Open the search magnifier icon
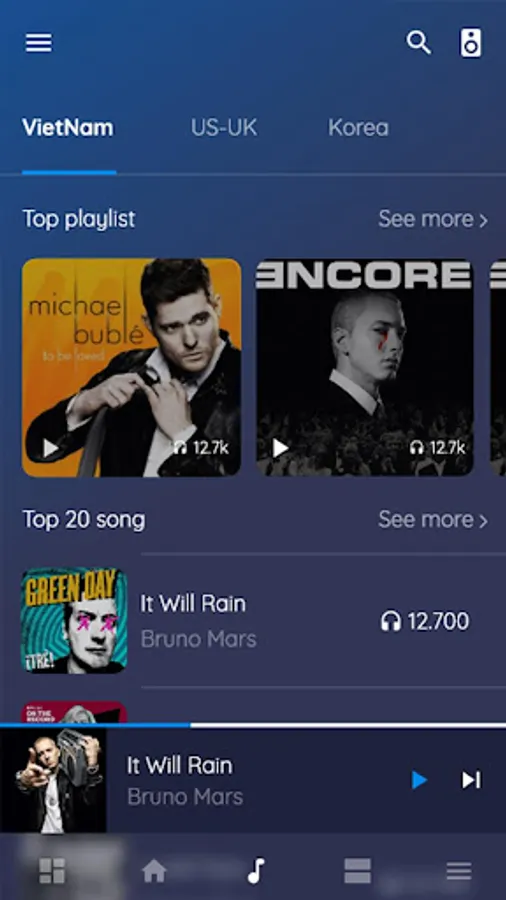 419,42
